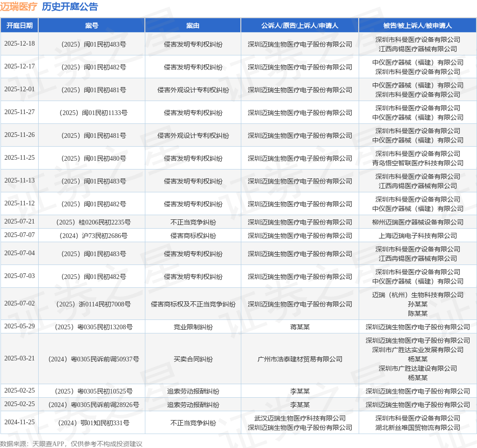477x448 pixels.
Task: Select the 开庭日期 column header
Action: (x=20, y=26)
